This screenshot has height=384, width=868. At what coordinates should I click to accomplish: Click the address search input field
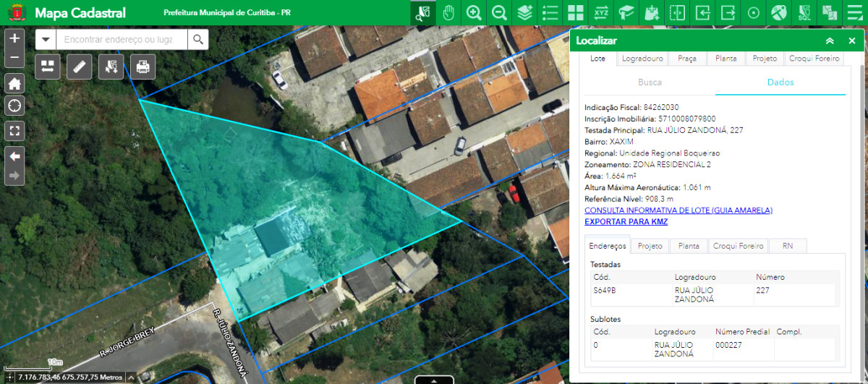(122, 39)
